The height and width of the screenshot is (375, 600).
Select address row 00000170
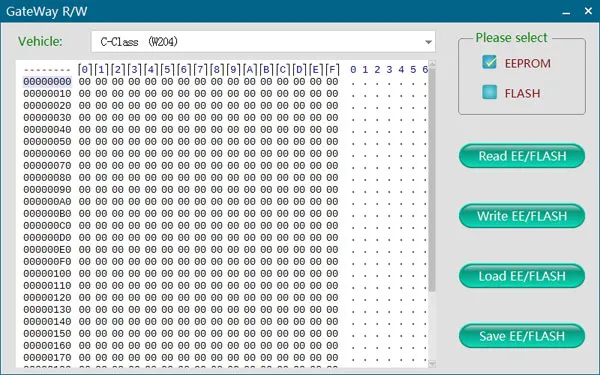point(47,358)
